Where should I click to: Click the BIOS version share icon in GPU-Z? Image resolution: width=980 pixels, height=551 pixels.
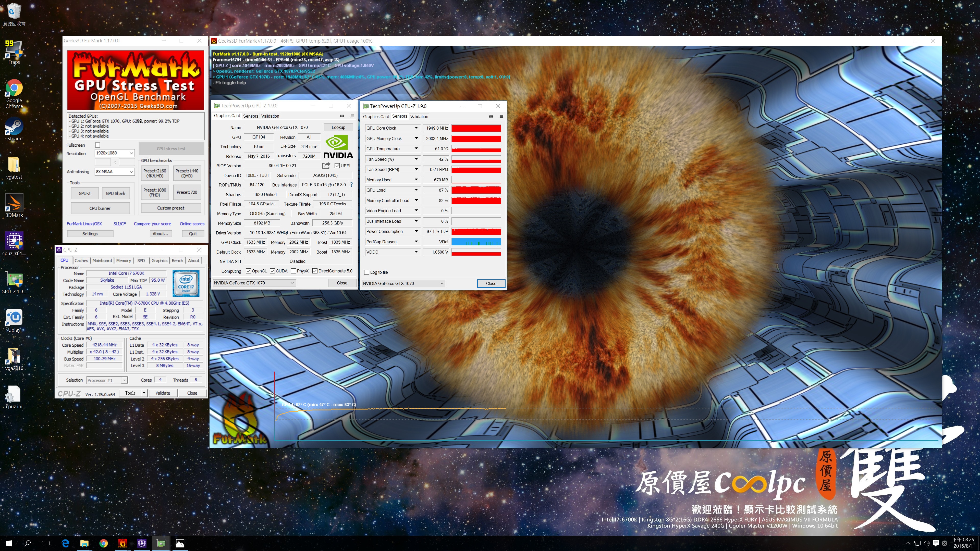pos(326,165)
